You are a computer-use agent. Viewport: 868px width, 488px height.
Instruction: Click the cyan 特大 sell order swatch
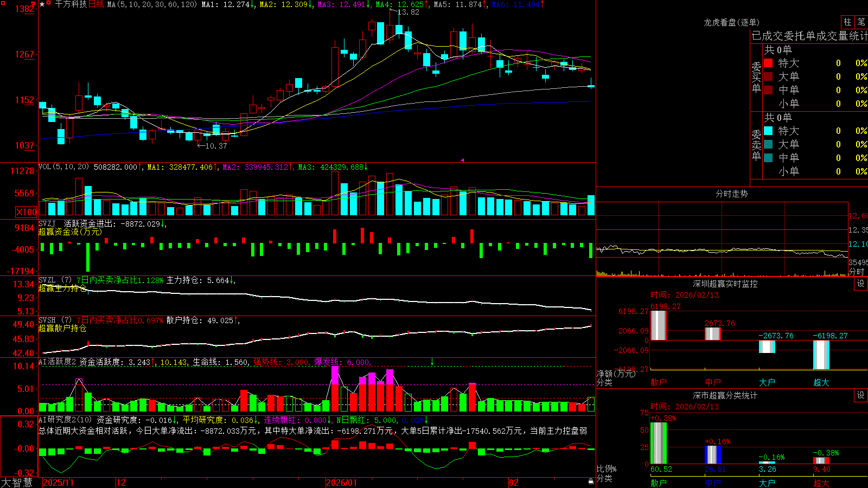(768, 131)
